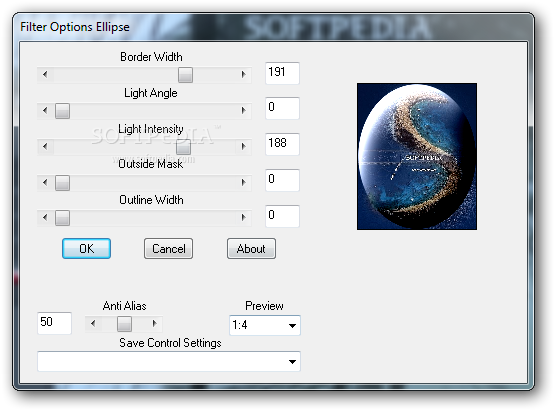Click the Outside Mask right scroll arrow
This screenshot has width=555, height=411.
coord(243,183)
